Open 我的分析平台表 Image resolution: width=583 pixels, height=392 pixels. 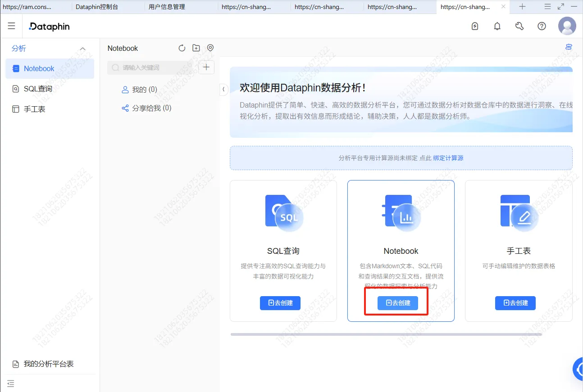tap(50, 364)
